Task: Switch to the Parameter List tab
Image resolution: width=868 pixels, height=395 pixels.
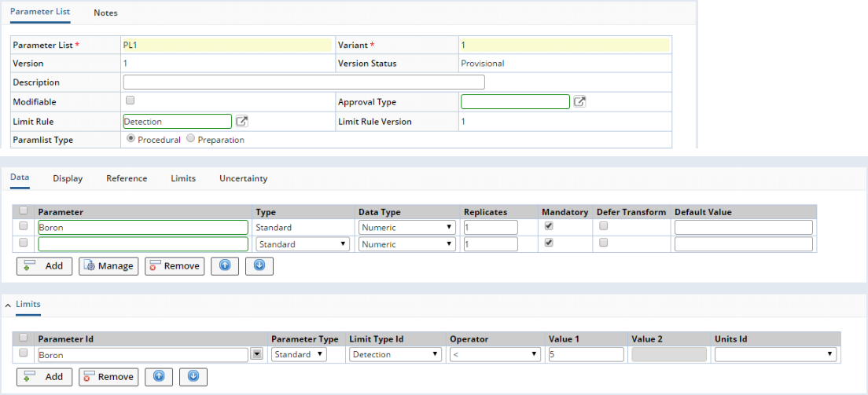Action: tap(40, 12)
